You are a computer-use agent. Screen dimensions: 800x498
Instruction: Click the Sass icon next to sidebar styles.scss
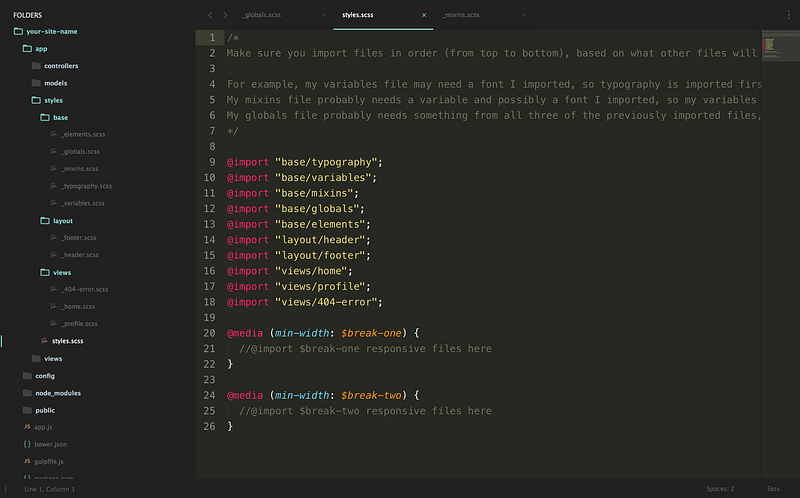44,341
